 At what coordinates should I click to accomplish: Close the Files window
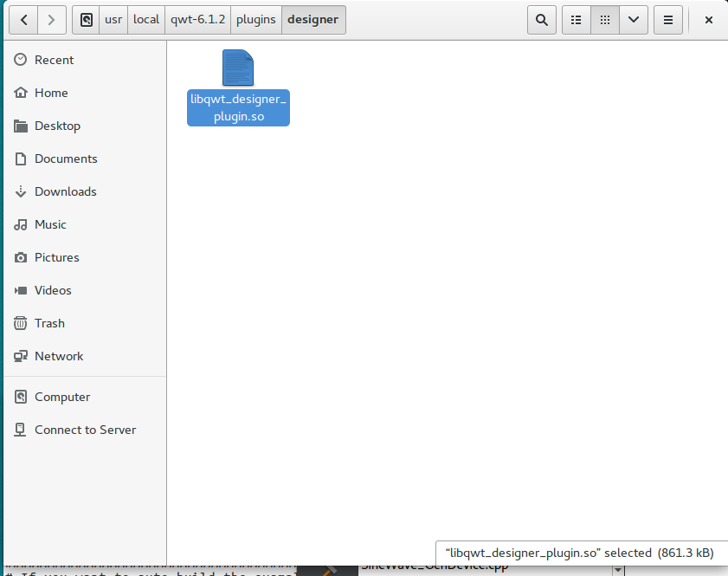[x=708, y=20]
